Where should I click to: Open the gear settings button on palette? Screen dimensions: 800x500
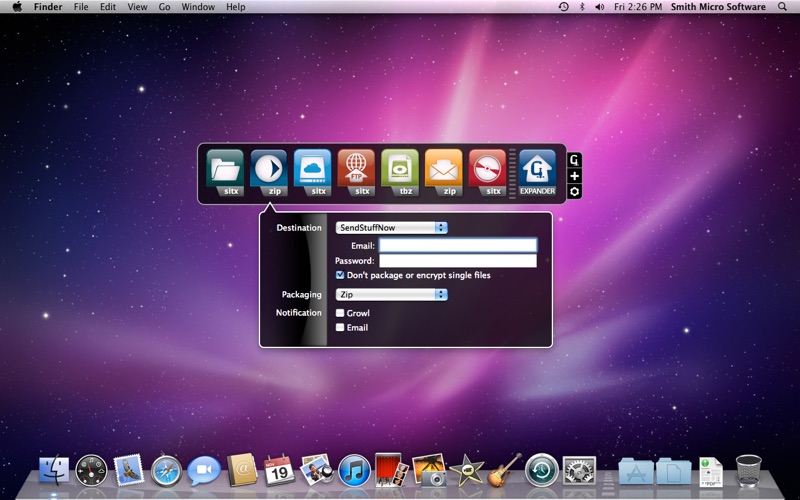574,192
